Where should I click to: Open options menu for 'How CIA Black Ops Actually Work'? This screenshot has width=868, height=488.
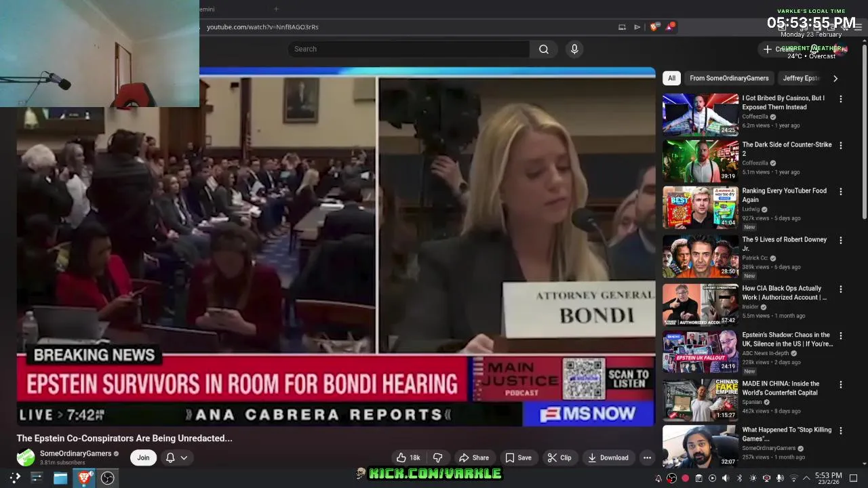pyautogui.click(x=840, y=289)
